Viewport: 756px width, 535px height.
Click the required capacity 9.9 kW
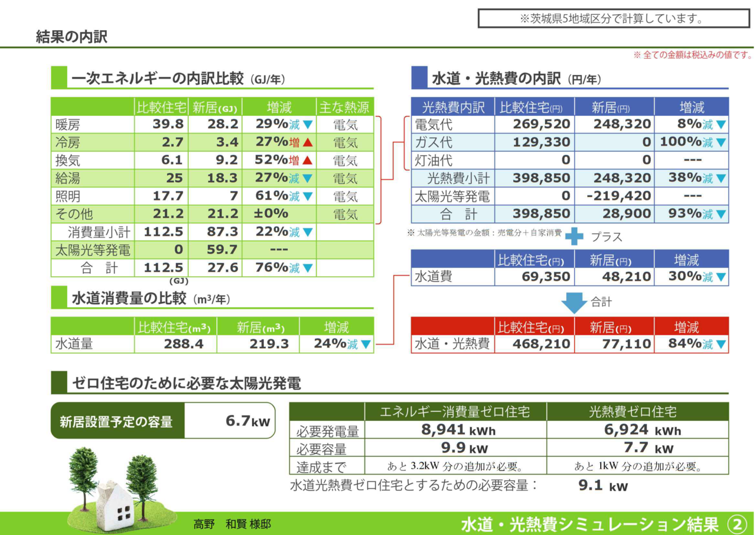pos(465,448)
